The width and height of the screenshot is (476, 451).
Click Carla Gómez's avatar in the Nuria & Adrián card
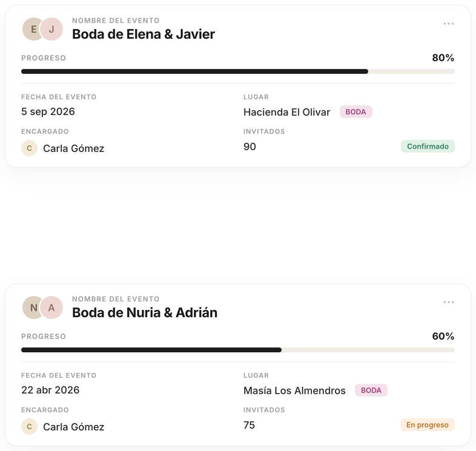pos(29,427)
